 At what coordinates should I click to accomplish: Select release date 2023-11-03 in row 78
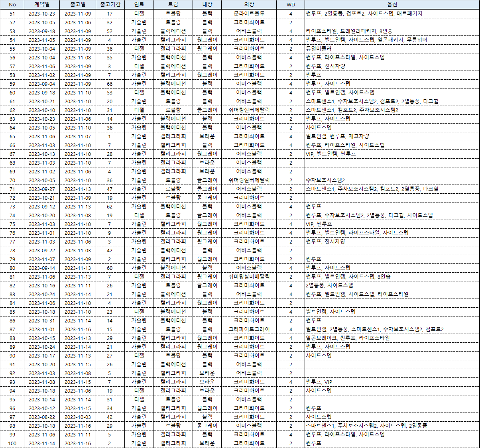pos(78,250)
